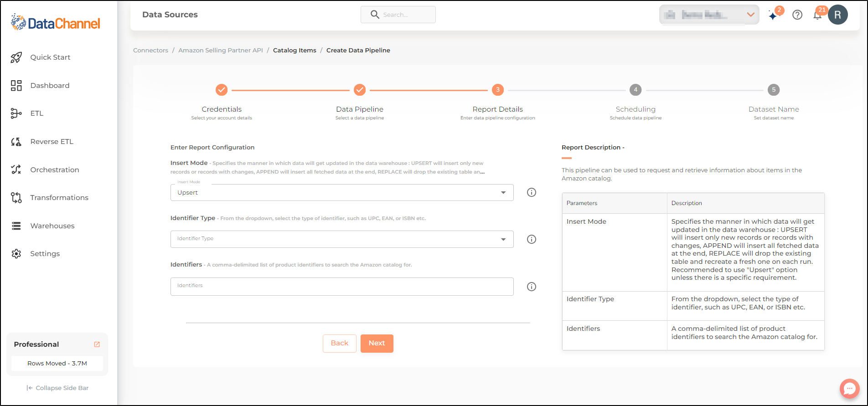Click the Data Sources page title
Viewport: 868px width, 406px height.
(170, 15)
